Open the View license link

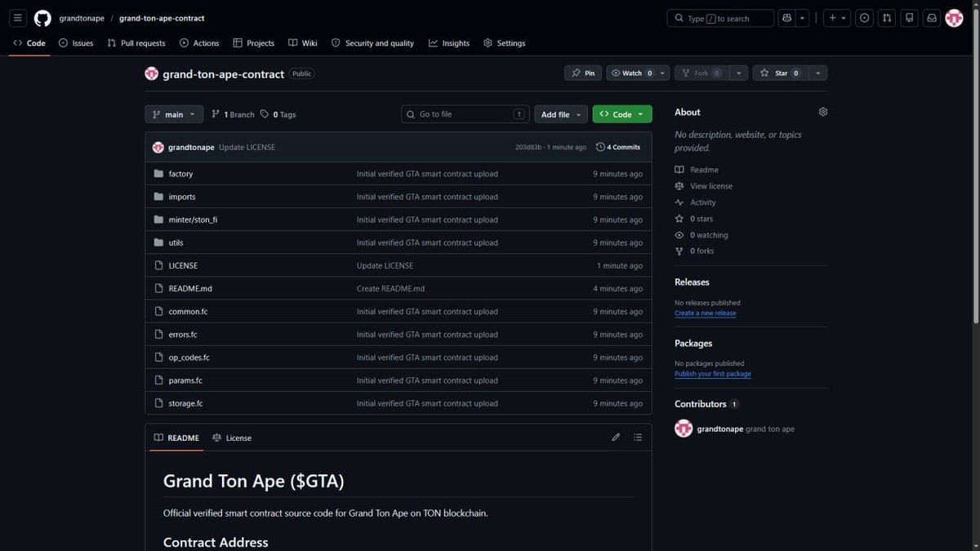tap(711, 186)
